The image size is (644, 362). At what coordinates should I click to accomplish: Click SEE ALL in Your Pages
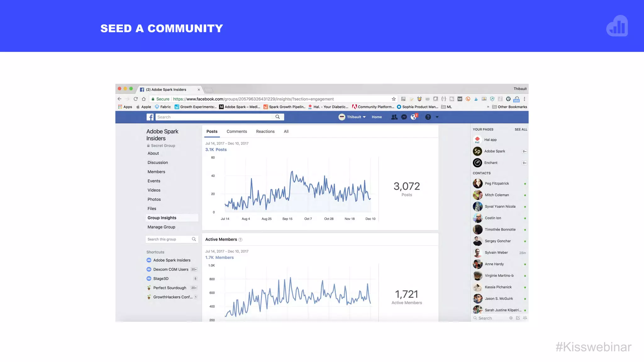(x=521, y=129)
